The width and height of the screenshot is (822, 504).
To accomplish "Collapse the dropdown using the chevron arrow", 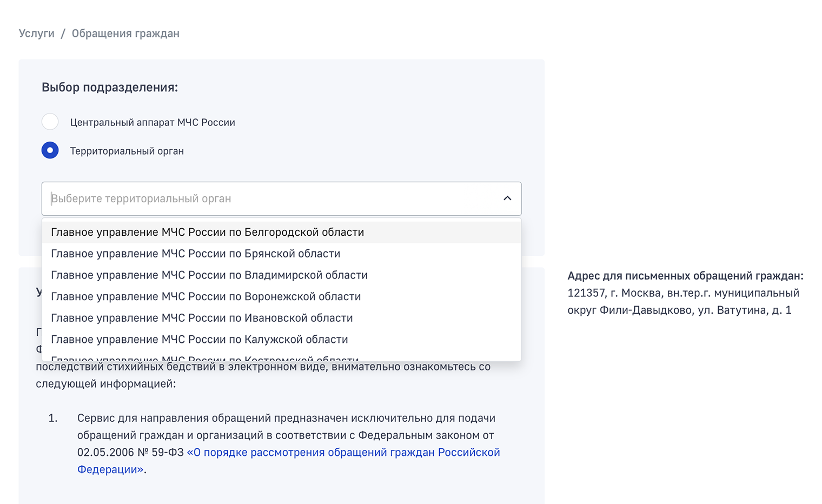I will 507,198.
